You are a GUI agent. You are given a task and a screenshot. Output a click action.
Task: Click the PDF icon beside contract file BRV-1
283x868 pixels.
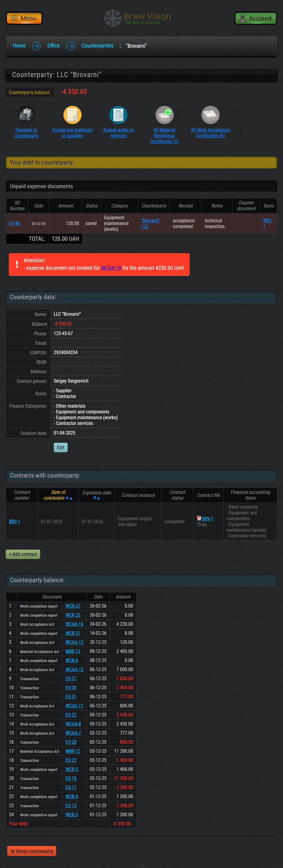point(199,518)
